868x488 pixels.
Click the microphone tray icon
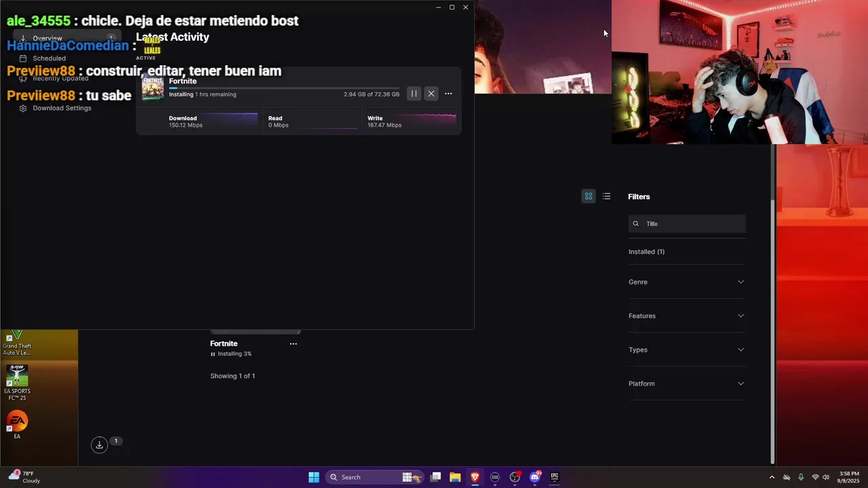coord(801,477)
